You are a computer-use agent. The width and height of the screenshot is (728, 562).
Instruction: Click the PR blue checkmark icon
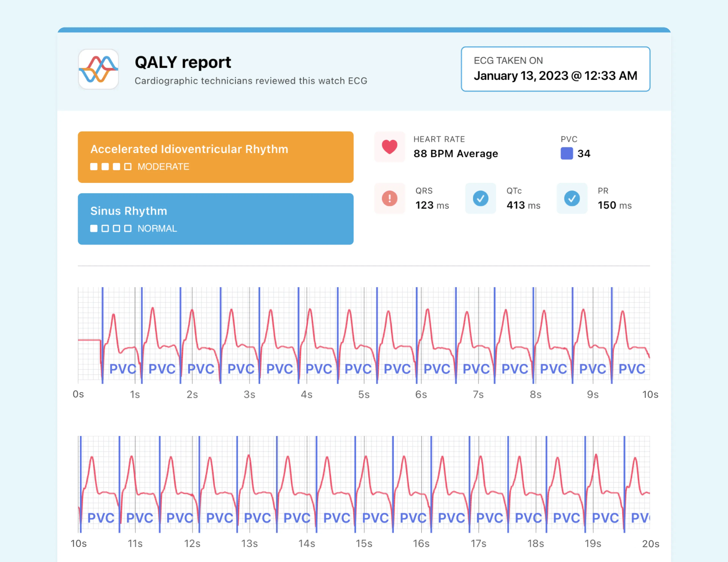[572, 198]
